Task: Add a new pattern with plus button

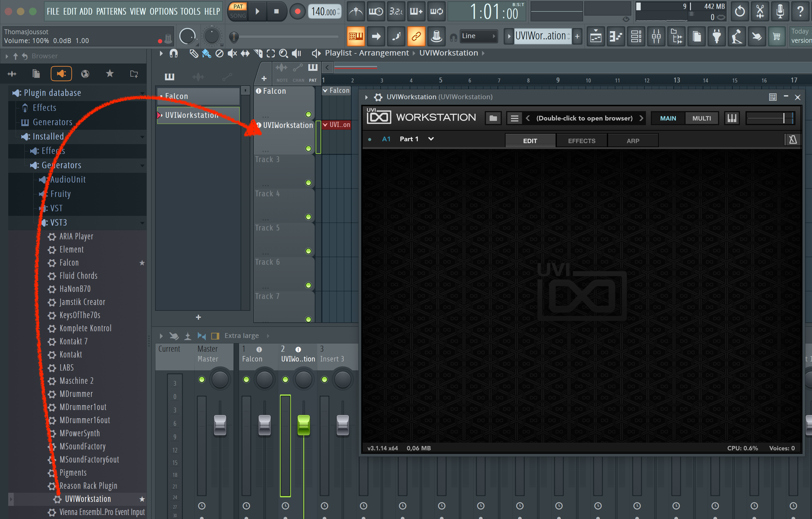Action: [577, 36]
